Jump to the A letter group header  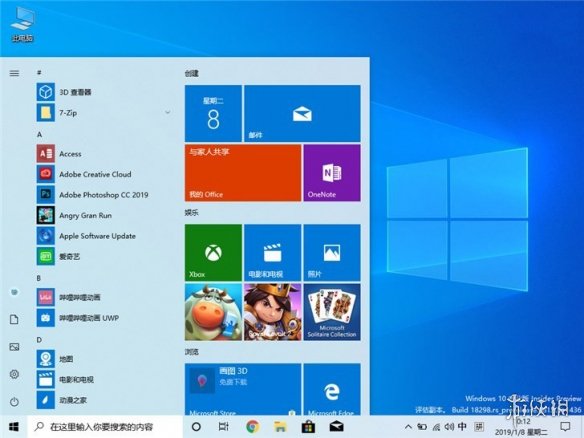point(39,134)
